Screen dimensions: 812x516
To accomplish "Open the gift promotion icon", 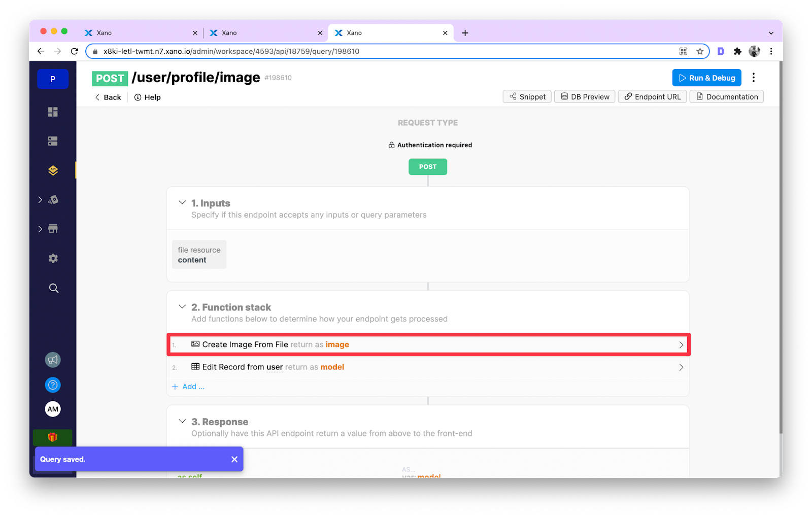I will 53,437.
